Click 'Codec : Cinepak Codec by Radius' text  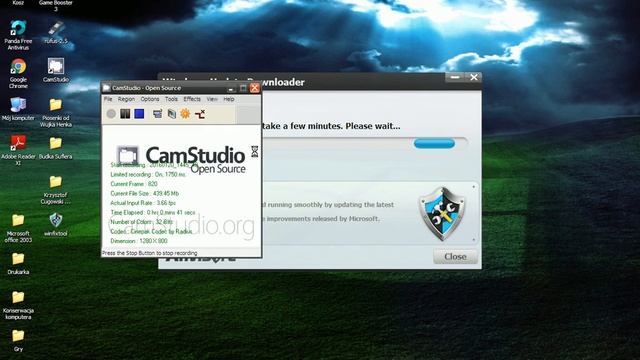[x=151, y=231]
